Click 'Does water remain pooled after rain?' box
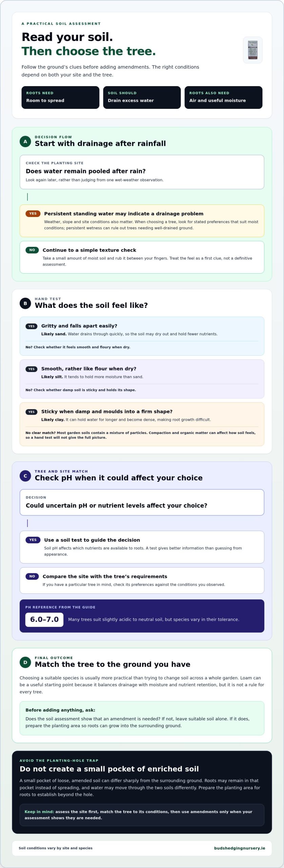The height and width of the screenshot is (868, 284). 142,172
